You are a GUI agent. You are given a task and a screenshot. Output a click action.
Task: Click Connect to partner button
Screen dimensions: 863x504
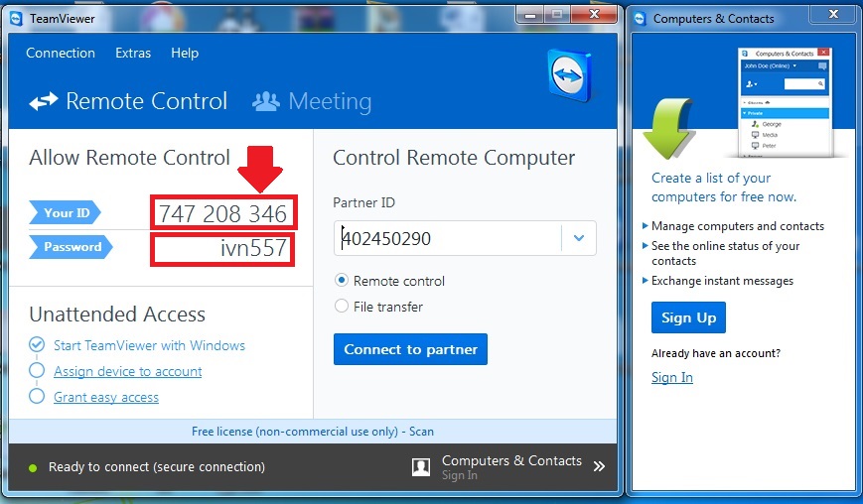(x=410, y=349)
